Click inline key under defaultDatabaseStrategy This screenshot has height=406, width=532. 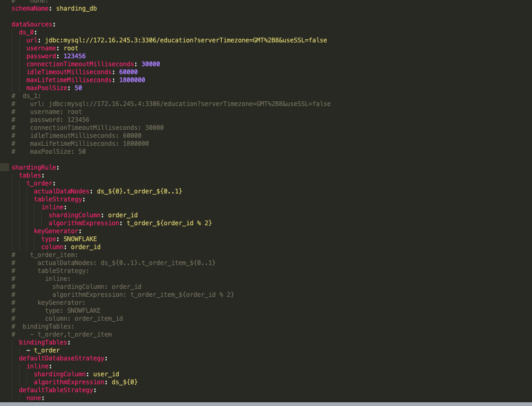[x=38, y=366]
